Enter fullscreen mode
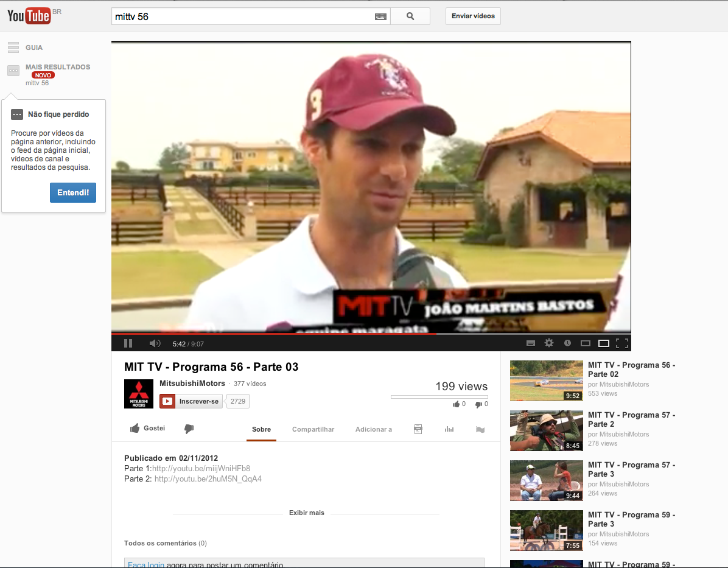The height and width of the screenshot is (568, 728). point(622,343)
